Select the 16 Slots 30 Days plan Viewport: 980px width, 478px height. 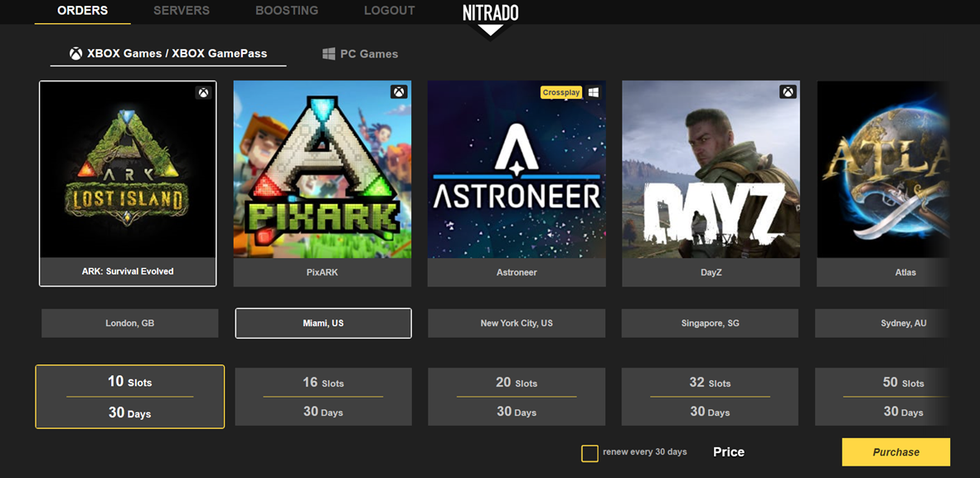pyautogui.click(x=323, y=397)
